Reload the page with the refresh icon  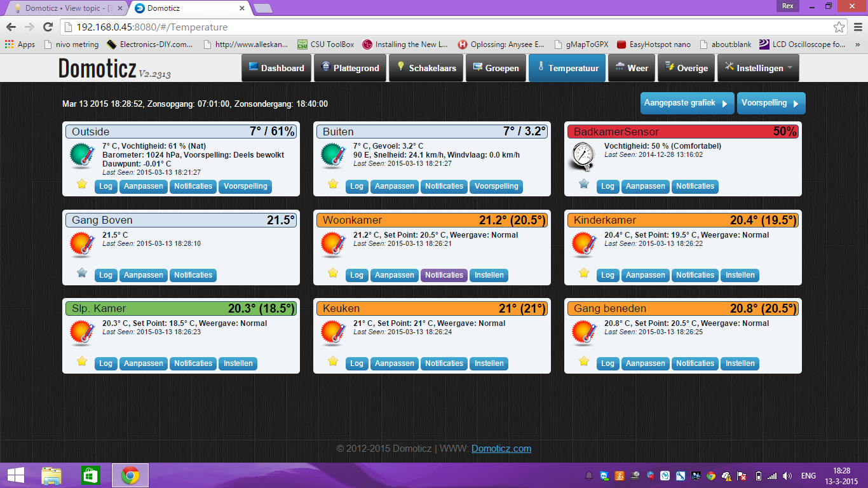pos(48,27)
